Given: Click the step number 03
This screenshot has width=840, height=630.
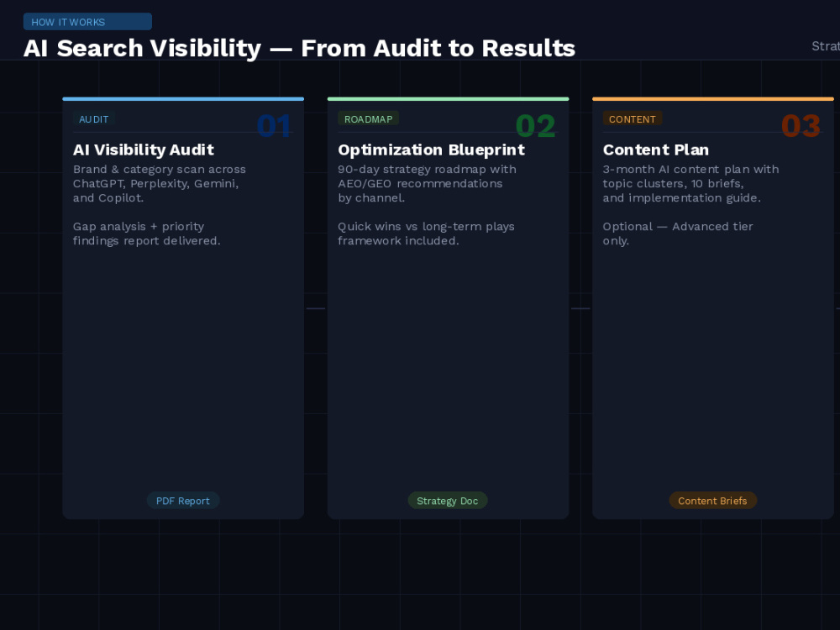Looking at the screenshot, I should coord(801,126).
